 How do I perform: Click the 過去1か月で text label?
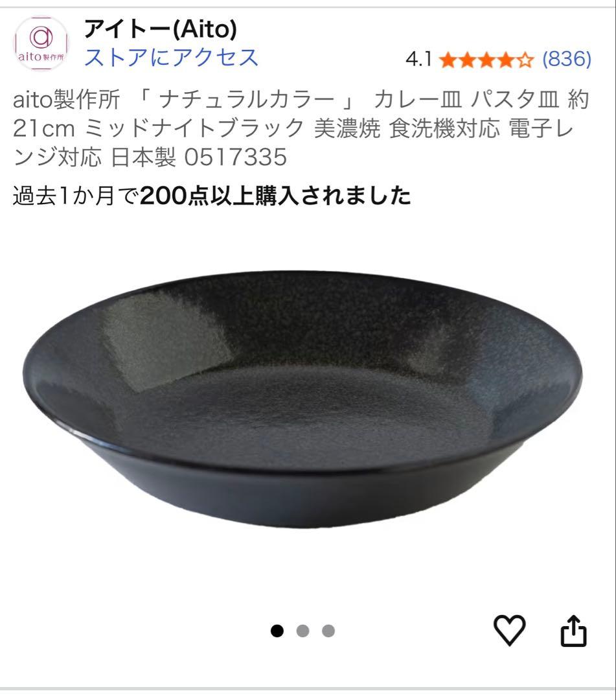[x=76, y=196]
